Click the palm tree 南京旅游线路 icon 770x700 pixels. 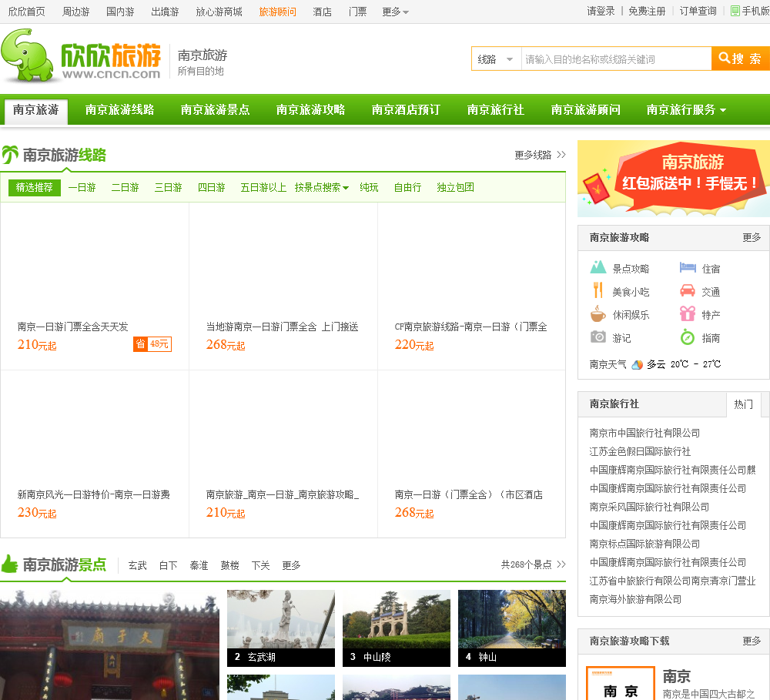click(10, 155)
